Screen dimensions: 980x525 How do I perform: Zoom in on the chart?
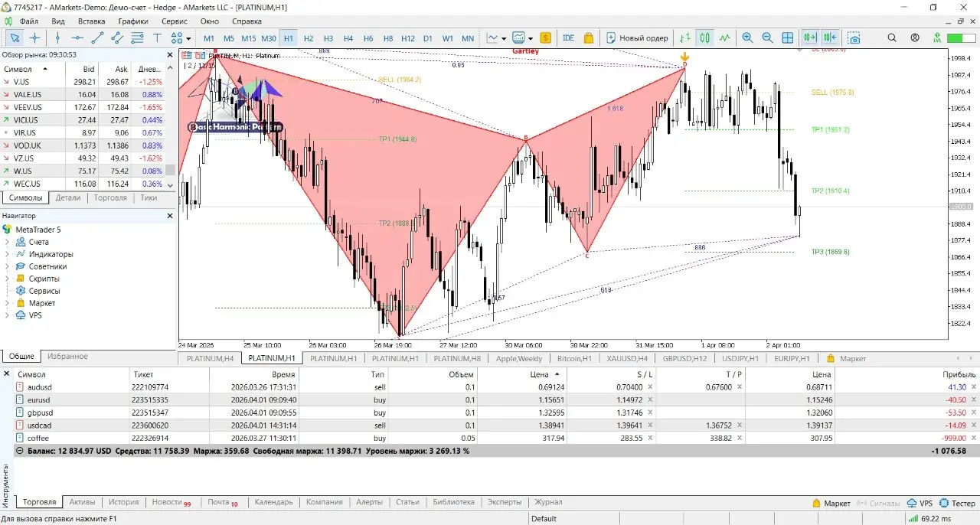coord(747,37)
